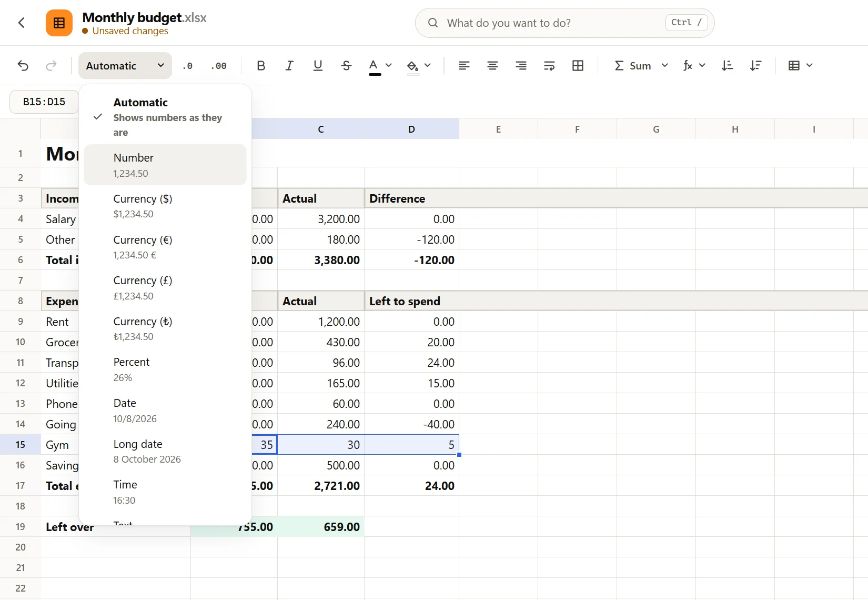This screenshot has width=868, height=600.
Task: Click the cell reference box B15:D15
Action: click(44, 102)
